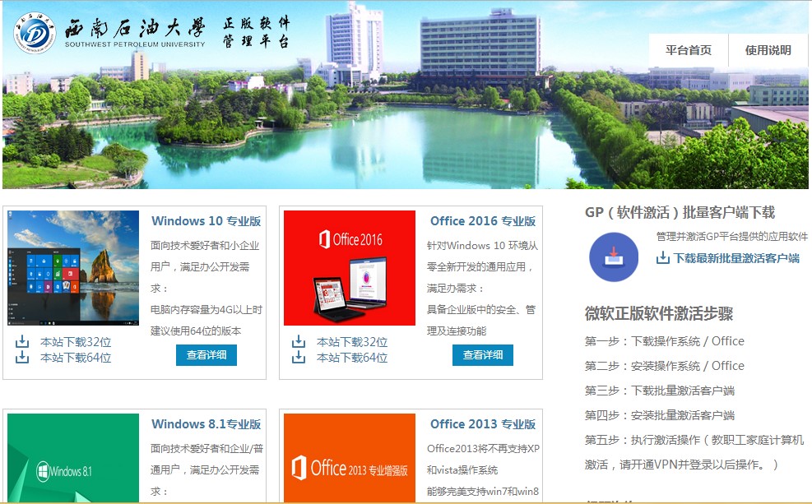Click 建议使用64位的版本 text in Windows 10 card
812x504 pixels.
tap(196, 331)
